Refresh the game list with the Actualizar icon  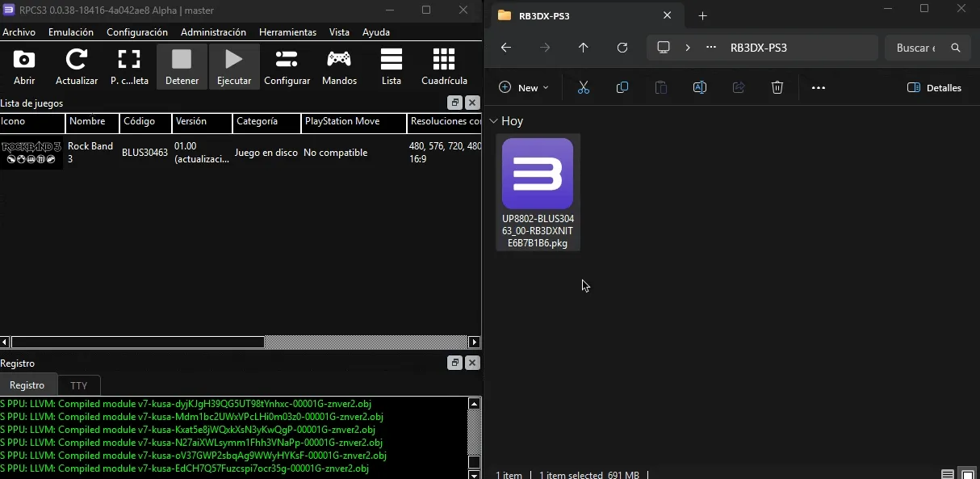[x=76, y=65]
